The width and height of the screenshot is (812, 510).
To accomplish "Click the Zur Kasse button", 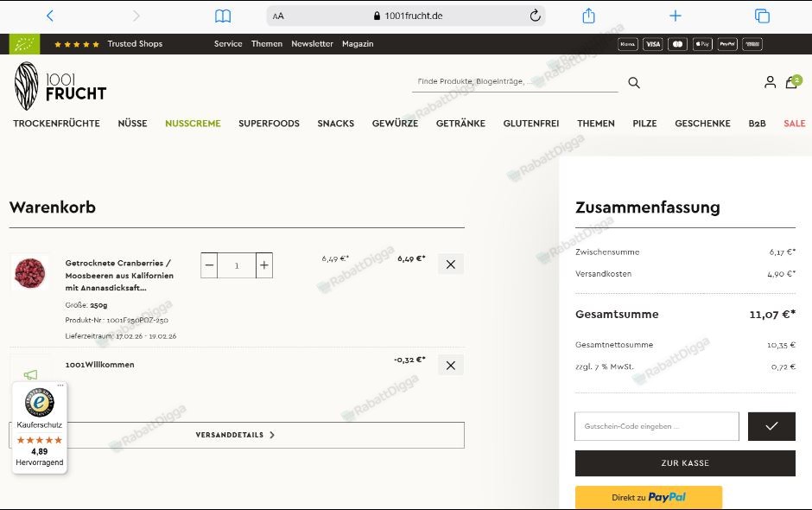I will (685, 463).
